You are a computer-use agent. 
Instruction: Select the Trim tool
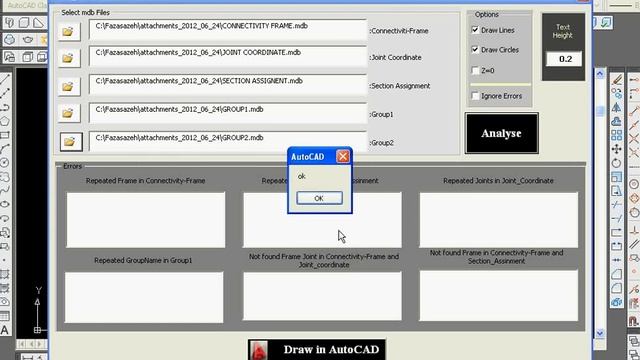617,204
